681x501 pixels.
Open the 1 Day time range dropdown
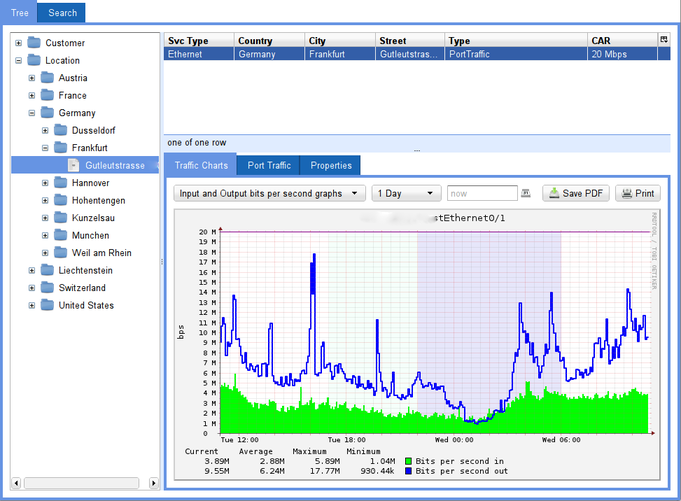tap(406, 193)
